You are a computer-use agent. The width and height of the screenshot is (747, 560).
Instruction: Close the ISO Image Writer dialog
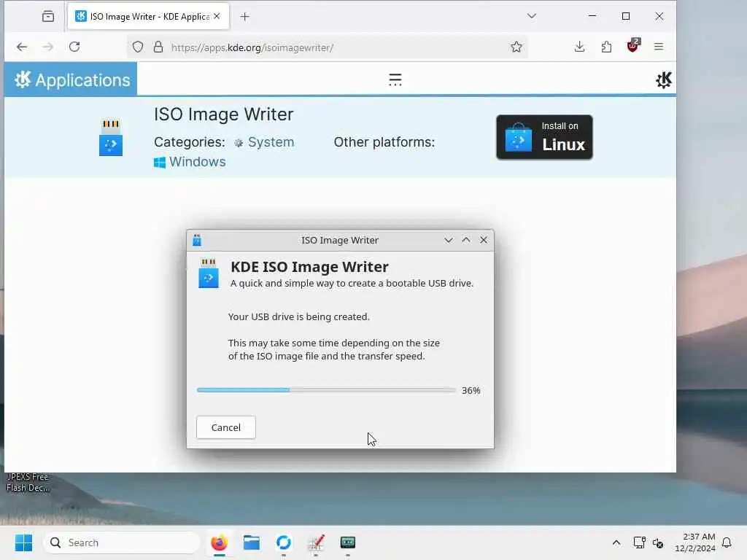coord(484,240)
